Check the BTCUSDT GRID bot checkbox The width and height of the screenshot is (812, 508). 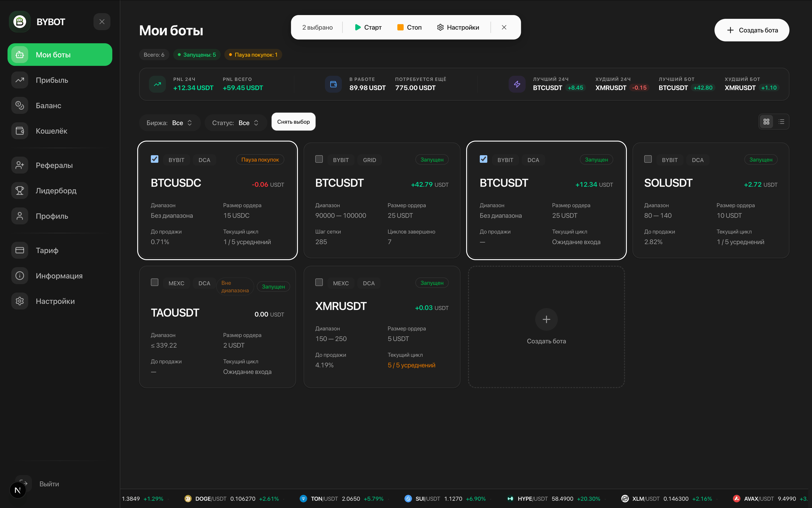point(319,159)
